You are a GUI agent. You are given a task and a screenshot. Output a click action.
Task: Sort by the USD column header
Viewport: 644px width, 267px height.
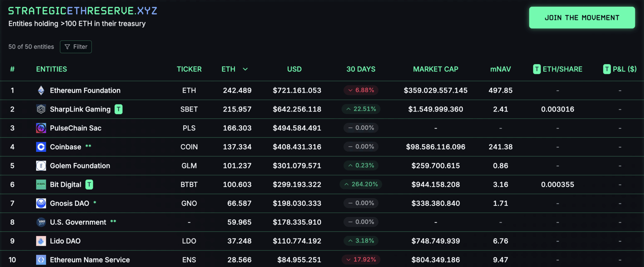tap(294, 69)
